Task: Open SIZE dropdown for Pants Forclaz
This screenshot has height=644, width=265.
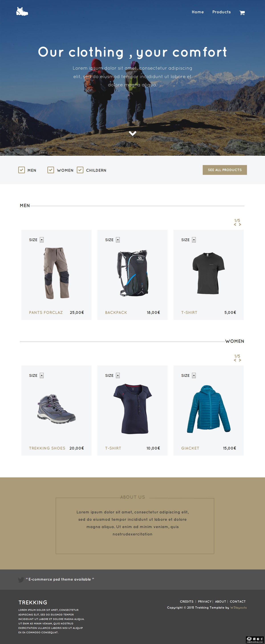Action: coord(42,240)
